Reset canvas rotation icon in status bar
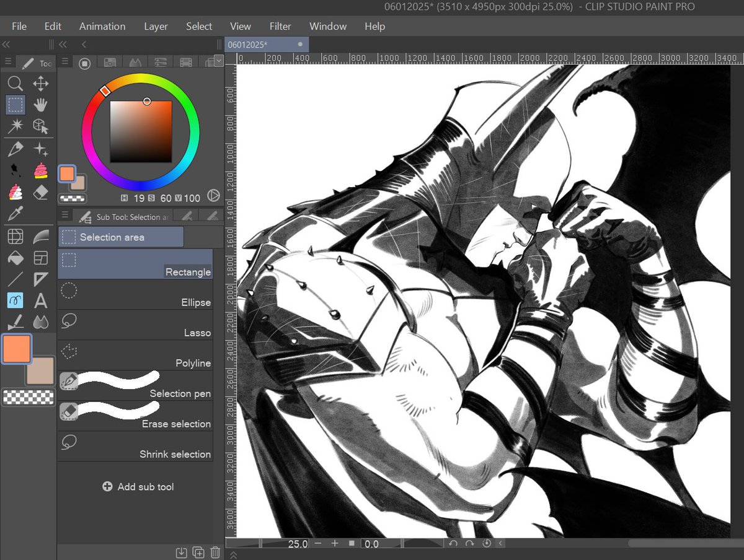744x560 pixels. [x=487, y=543]
